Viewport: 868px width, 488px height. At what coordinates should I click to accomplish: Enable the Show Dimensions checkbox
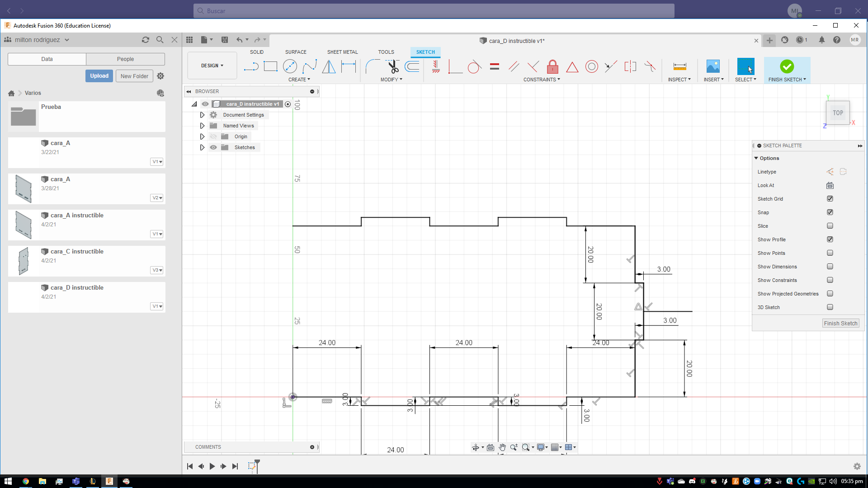[x=830, y=267]
